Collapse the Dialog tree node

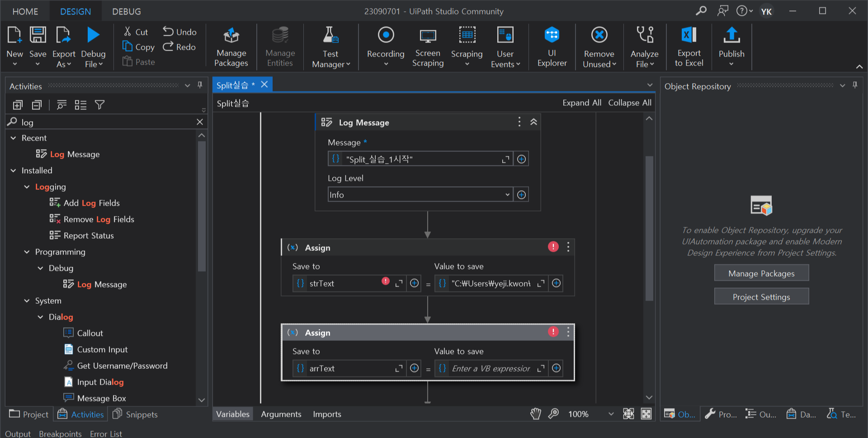pyautogui.click(x=40, y=317)
